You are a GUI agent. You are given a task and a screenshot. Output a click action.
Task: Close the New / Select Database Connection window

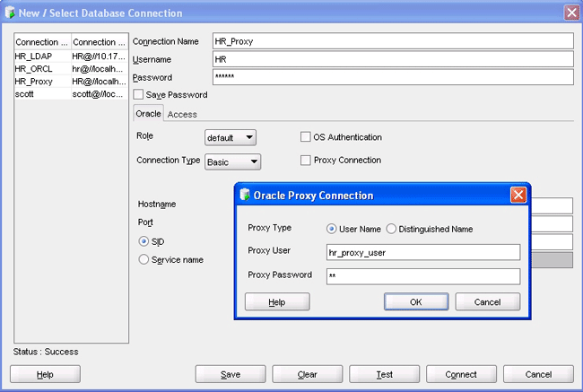(572, 13)
